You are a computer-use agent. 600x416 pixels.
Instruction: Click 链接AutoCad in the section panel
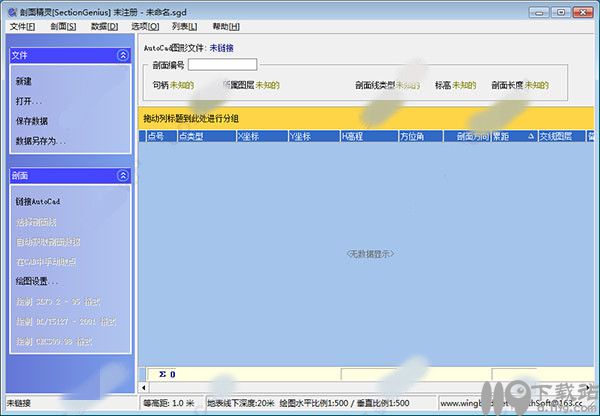tap(38, 201)
